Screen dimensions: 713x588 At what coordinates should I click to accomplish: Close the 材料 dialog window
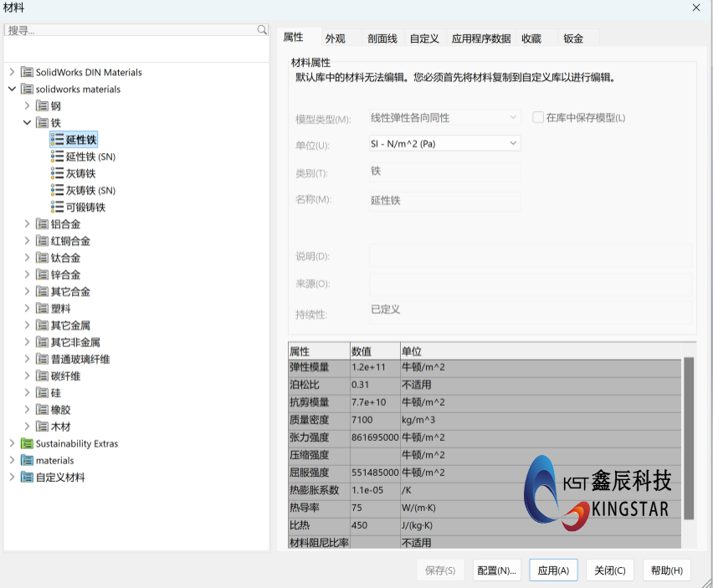pyautogui.click(x=696, y=8)
